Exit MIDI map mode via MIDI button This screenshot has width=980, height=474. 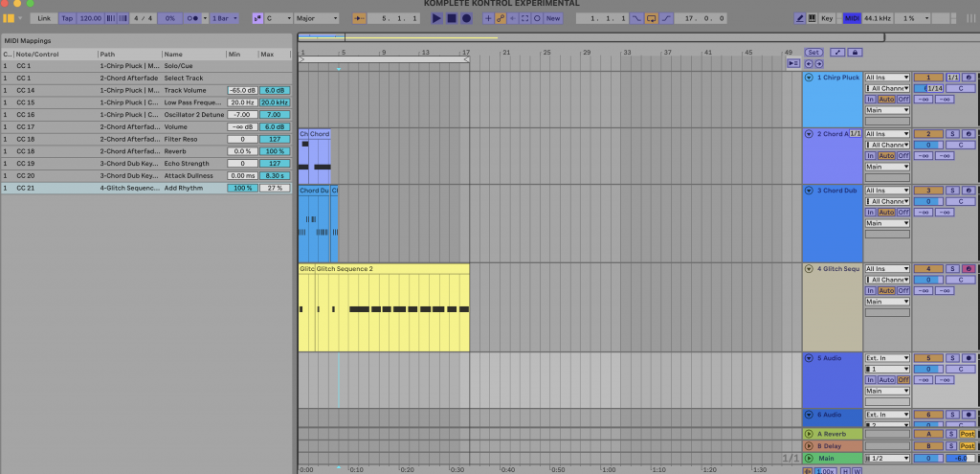(x=853, y=18)
